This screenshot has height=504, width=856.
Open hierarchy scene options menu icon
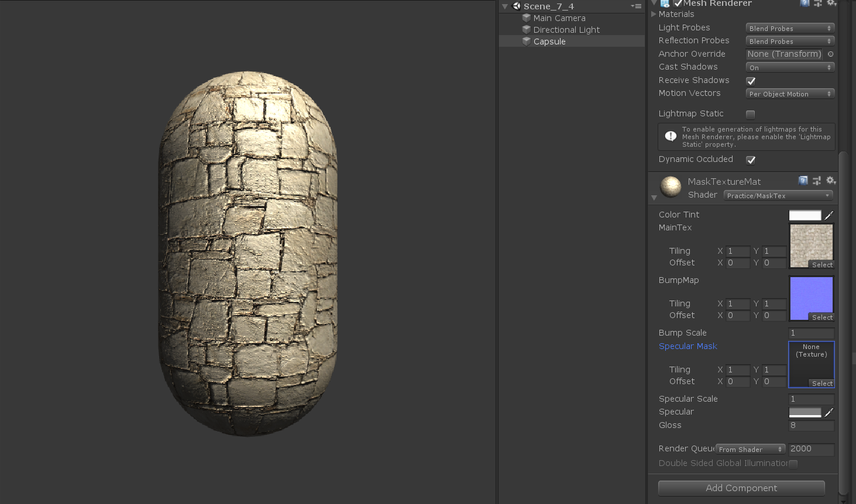(636, 6)
